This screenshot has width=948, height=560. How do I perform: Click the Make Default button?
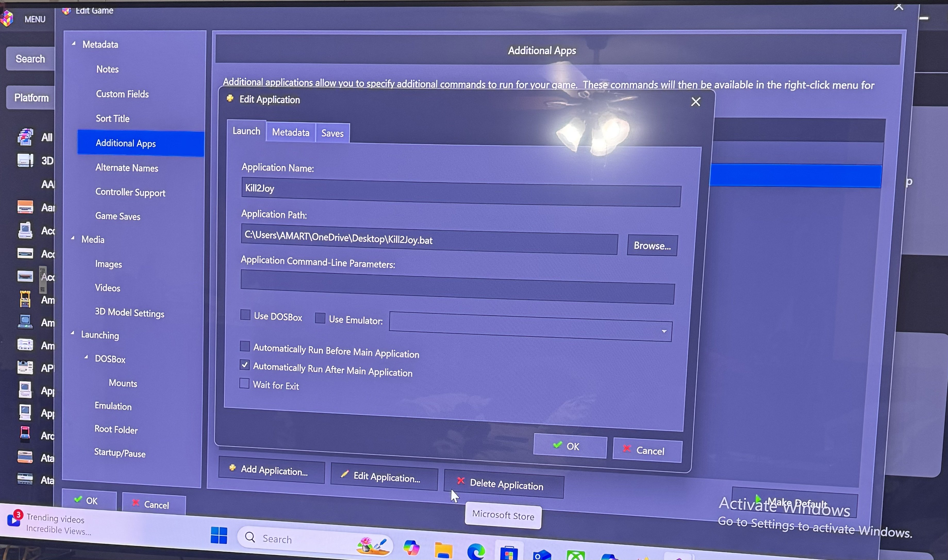coord(794,502)
